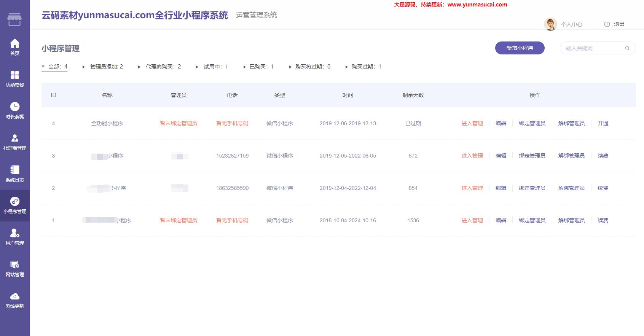Open 网站管理 monitor icon
The image size is (644, 336).
(15, 265)
